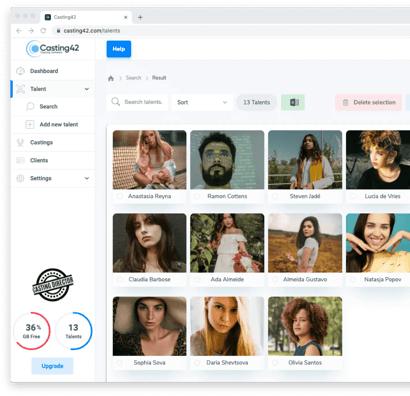Select Anastasia Reyna's checkbox

pos(120,196)
